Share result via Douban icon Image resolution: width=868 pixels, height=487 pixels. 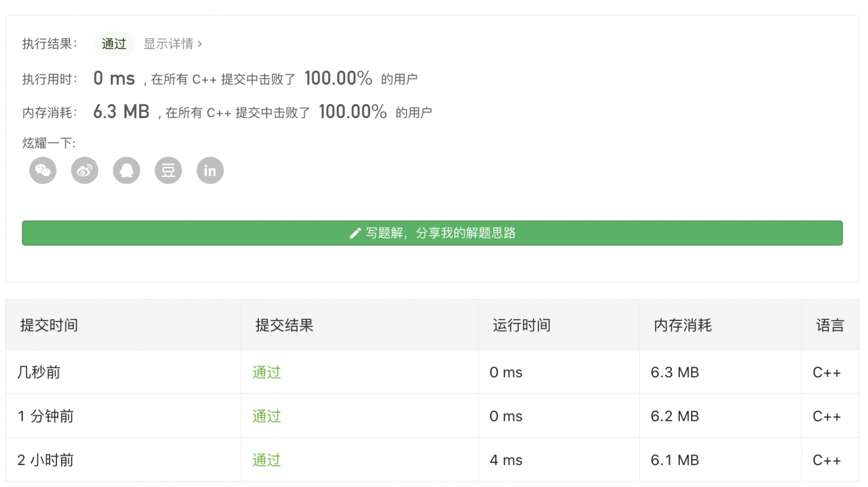click(168, 171)
